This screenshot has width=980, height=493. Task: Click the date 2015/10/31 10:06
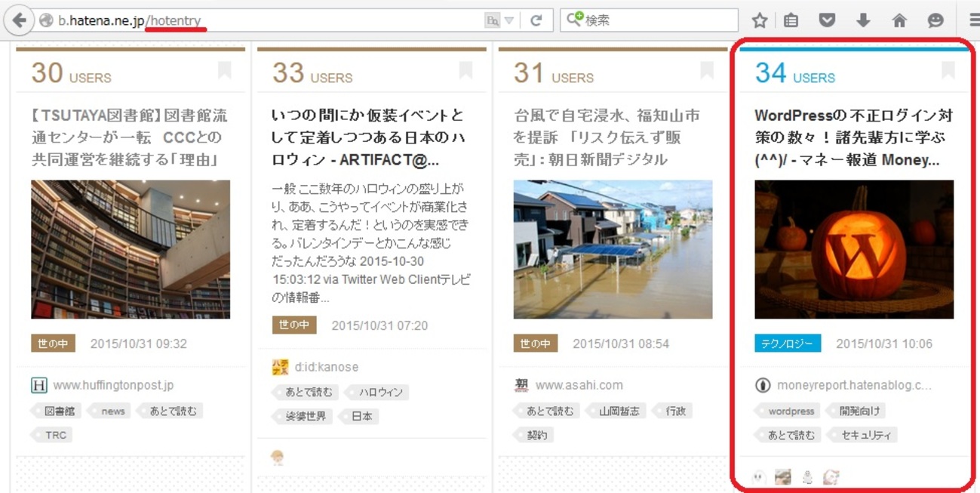[x=884, y=344]
